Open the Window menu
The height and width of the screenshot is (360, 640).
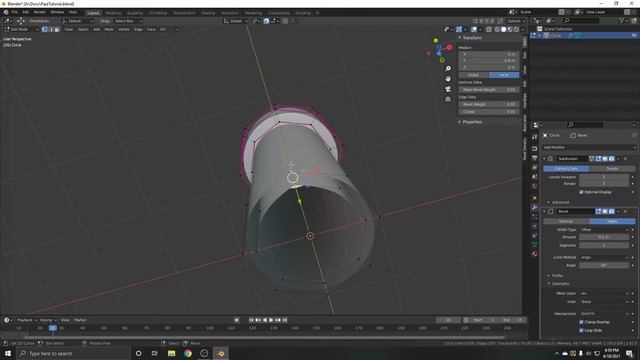[57, 12]
